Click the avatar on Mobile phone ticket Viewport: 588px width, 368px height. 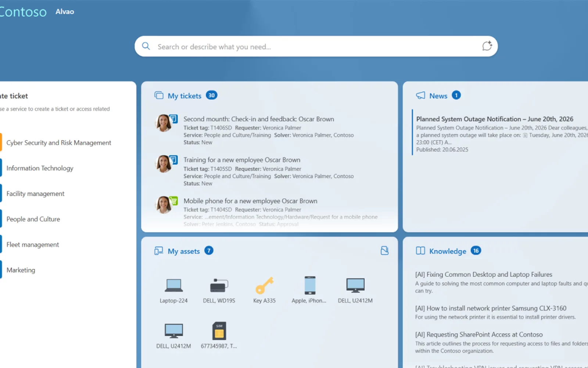pyautogui.click(x=164, y=205)
